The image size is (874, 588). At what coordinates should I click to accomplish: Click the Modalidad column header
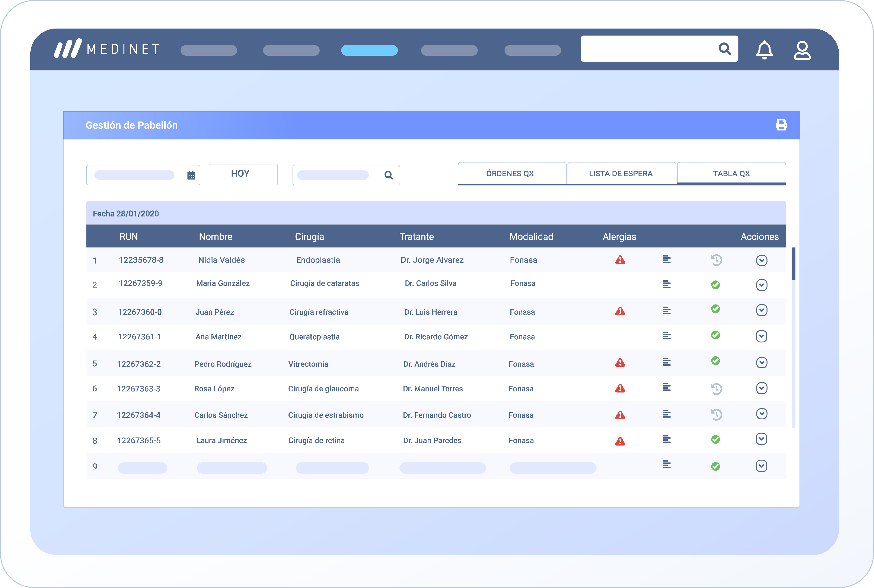pos(531,237)
